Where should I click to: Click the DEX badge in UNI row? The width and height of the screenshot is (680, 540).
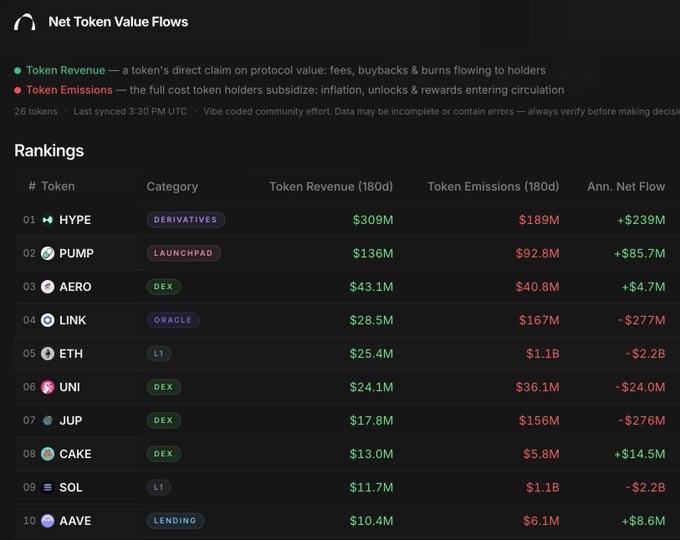point(163,387)
